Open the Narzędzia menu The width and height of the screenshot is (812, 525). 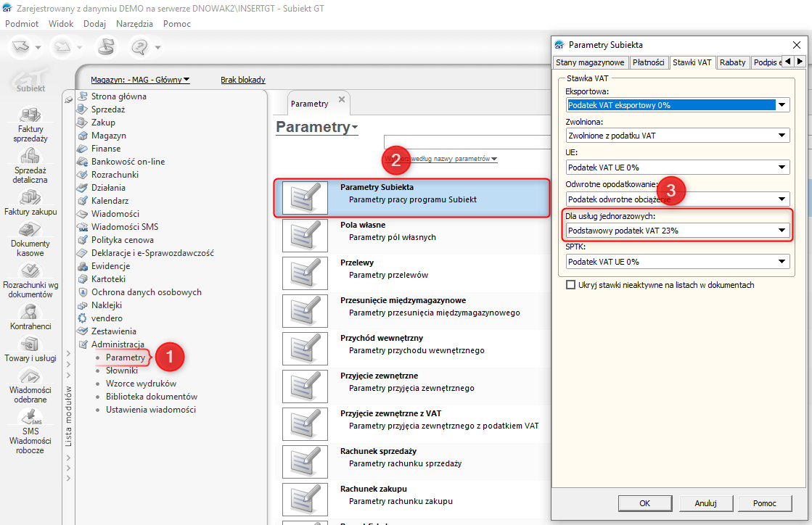[x=135, y=24]
